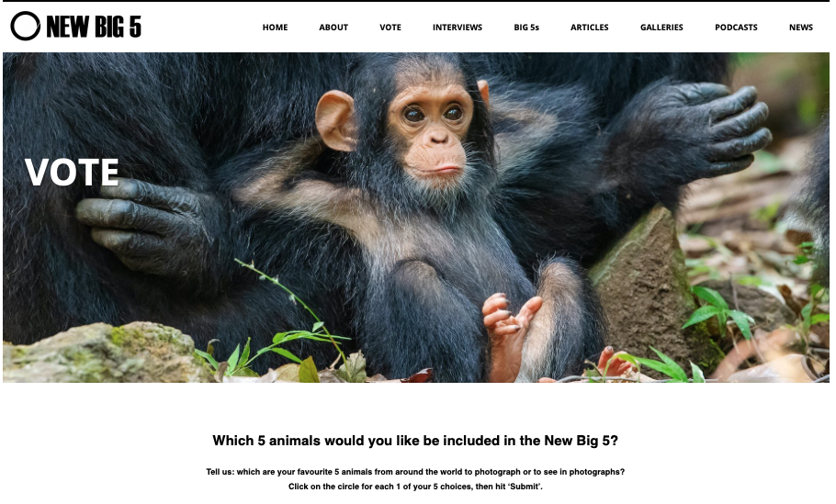Click the circular New Big 5 logo icon
Screen dimensions: 836x504
[x=25, y=26]
